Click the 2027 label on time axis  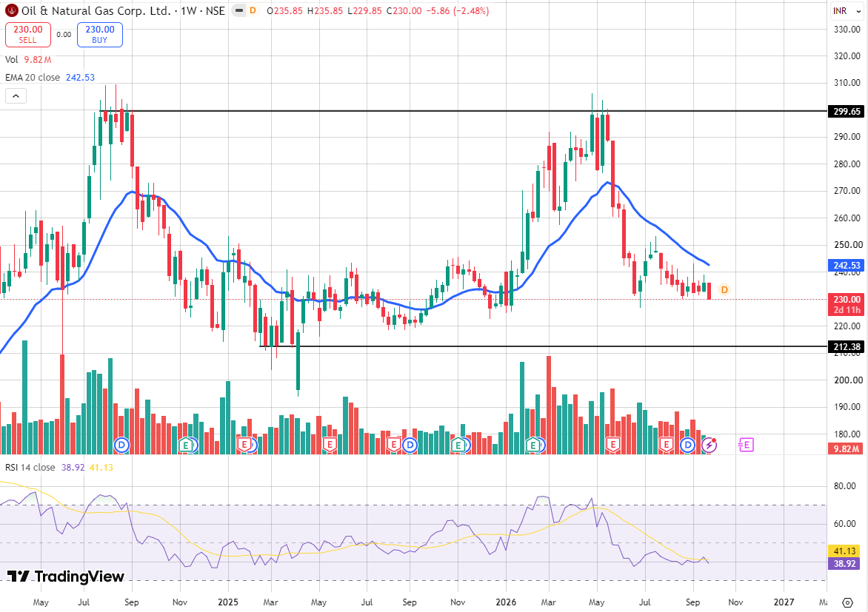784,602
